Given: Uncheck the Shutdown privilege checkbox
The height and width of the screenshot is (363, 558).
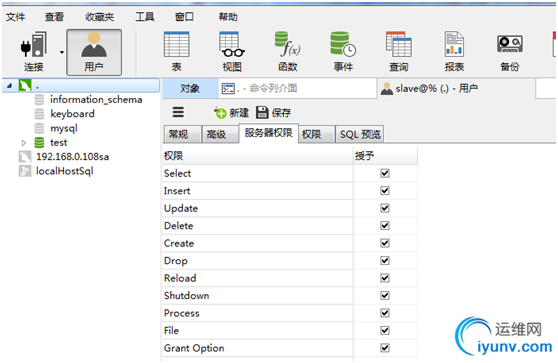Looking at the screenshot, I should pyautogui.click(x=385, y=295).
